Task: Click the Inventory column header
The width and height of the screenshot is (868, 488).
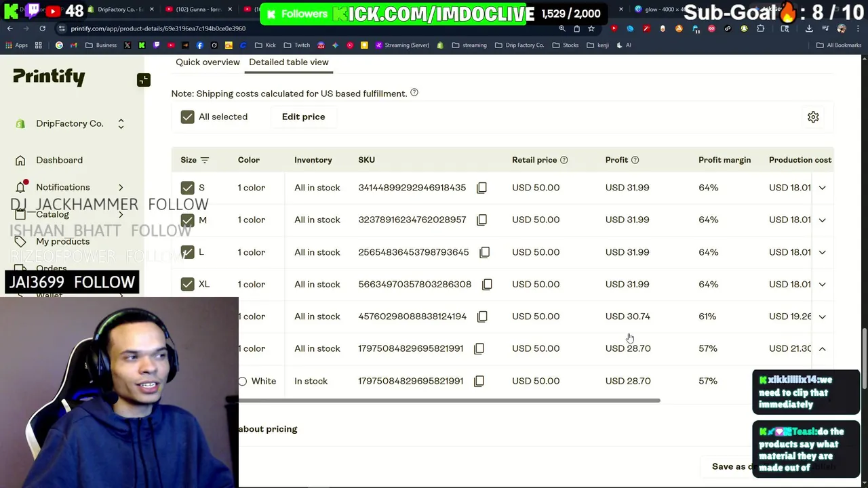Action: tap(313, 160)
